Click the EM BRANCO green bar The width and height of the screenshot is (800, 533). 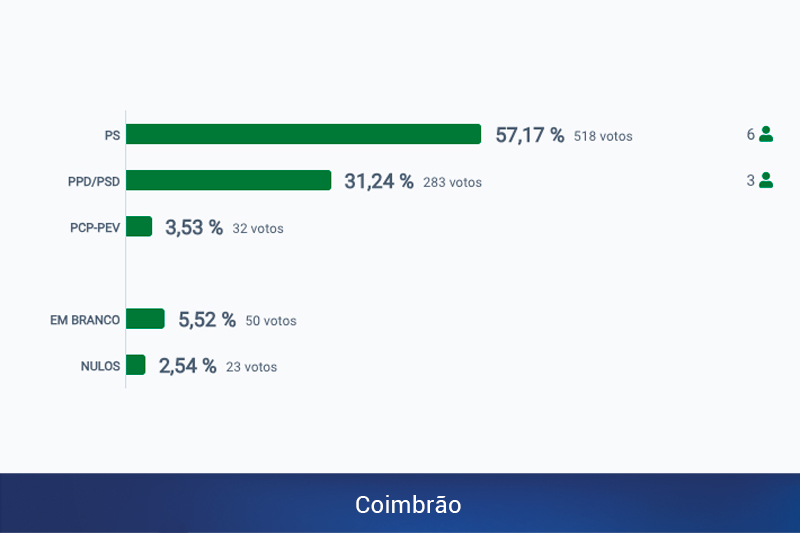[145, 319]
